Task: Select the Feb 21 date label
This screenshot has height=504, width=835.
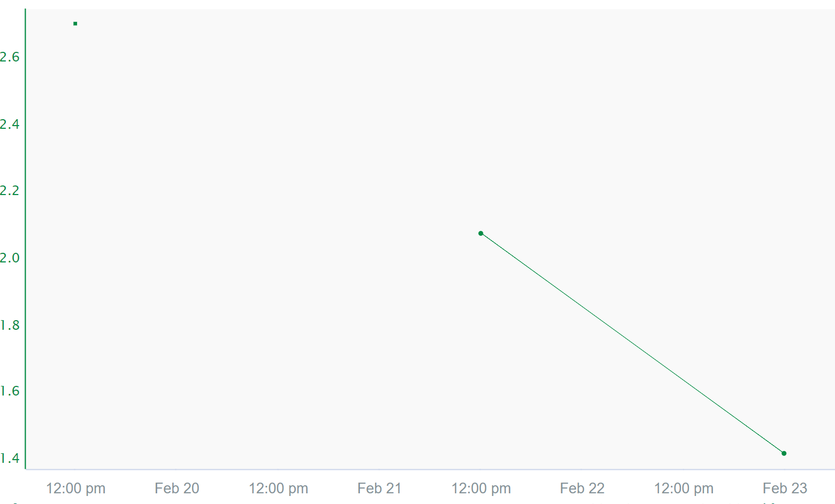Action: 379,488
